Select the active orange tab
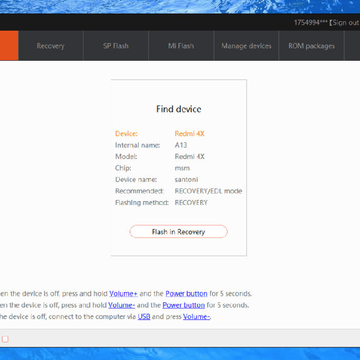This screenshot has width=360, height=360. [x=9, y=46]
